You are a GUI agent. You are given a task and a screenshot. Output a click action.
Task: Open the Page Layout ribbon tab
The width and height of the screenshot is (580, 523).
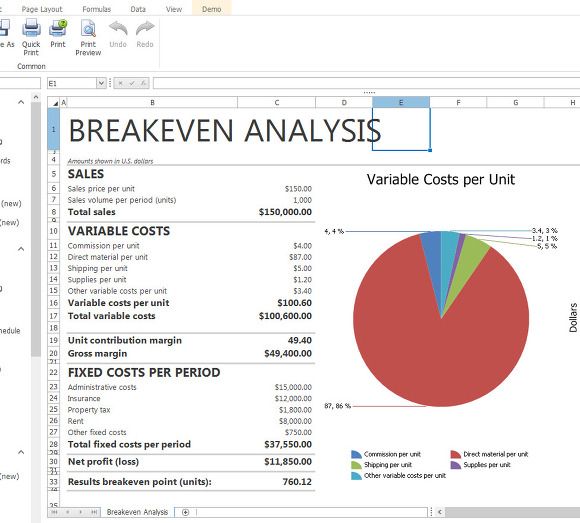(x=42, y=9)
